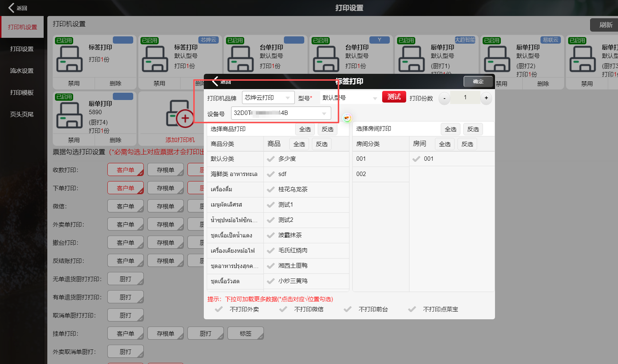Click the minus icon to decrease copies
The height and width of the screenshot is (364, 618).
point(444,98)
